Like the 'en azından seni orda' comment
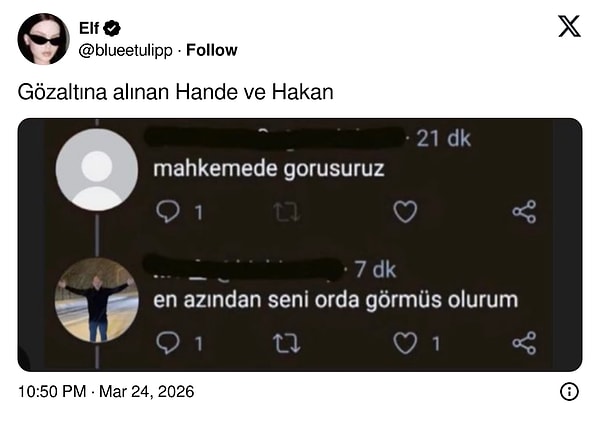 pyautogui.click(x=405, y=343)
